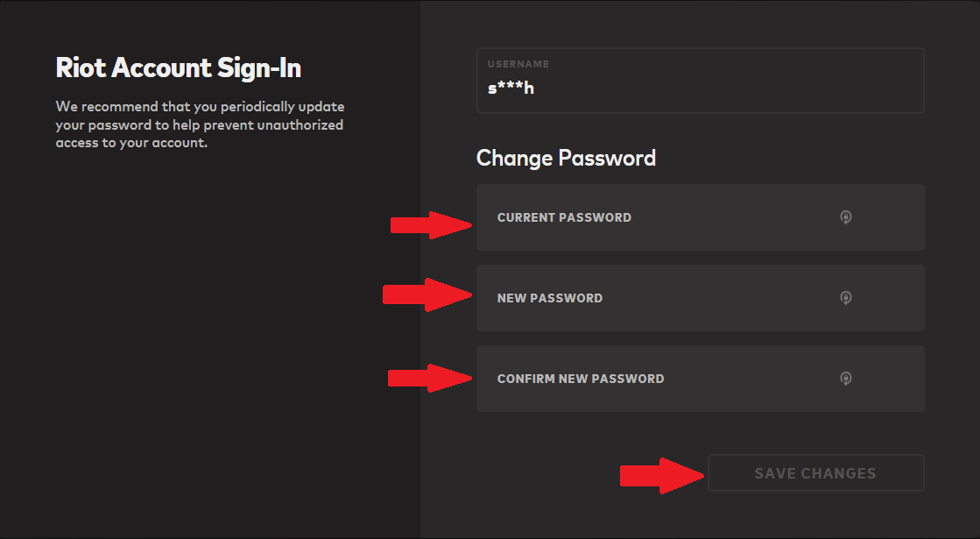Click the small USERNAME label
980x539 pixels.
518,64
